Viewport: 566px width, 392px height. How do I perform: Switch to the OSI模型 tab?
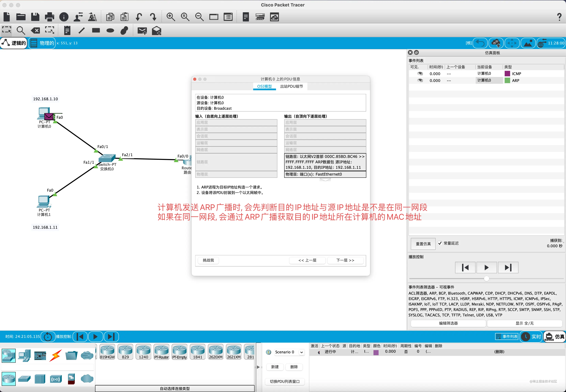(x=264, y=87)
